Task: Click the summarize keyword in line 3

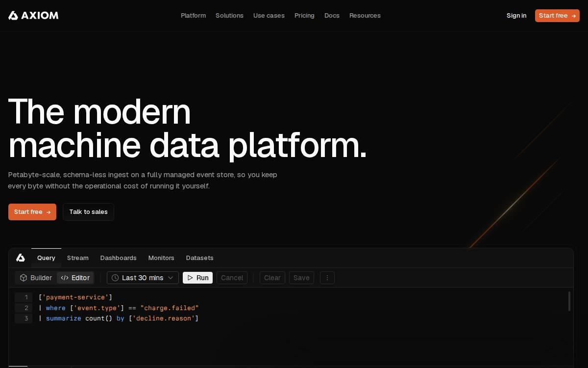Action: pos(64,318)
